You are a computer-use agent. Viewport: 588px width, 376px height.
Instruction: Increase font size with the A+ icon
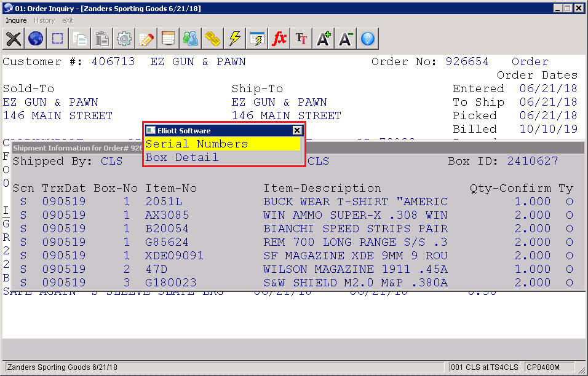324,39
